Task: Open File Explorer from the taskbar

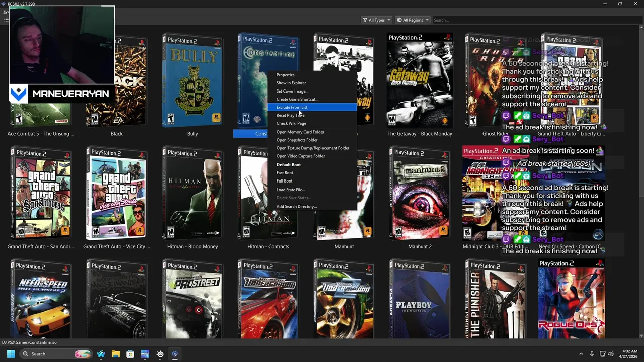Action: tap(115, 354)
